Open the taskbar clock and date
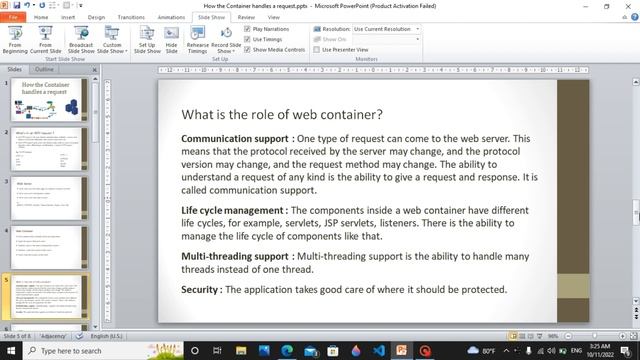The height and width of the screenshot is (360, 640). pyautogui.click(x=600, y=351)
